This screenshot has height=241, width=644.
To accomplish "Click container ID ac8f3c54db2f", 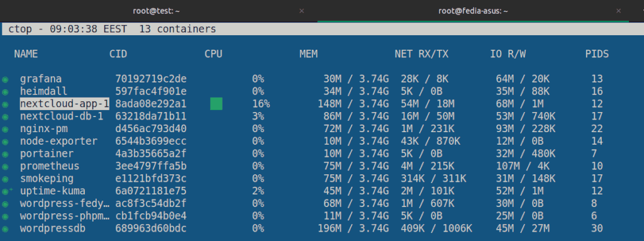I will 151,204.
